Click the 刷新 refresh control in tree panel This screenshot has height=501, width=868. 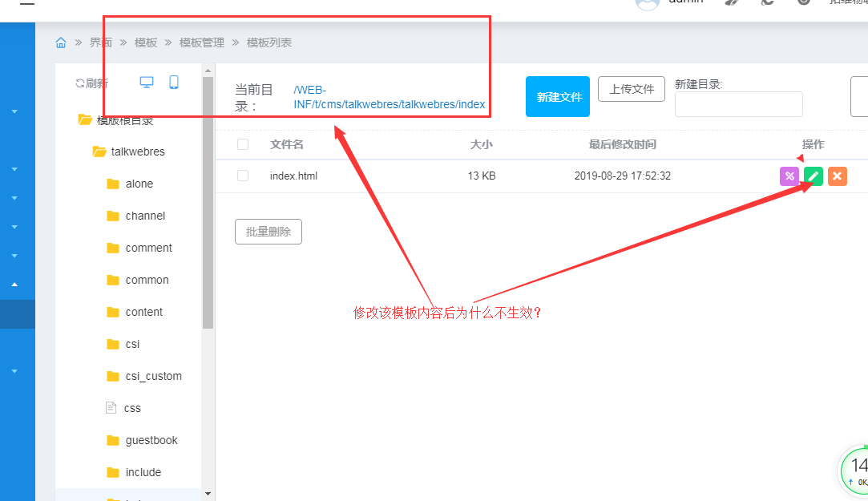[x=92, y=83]
